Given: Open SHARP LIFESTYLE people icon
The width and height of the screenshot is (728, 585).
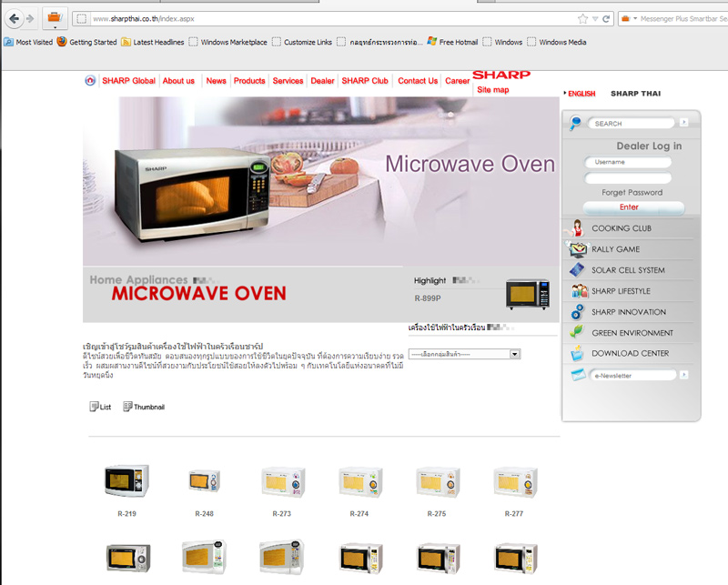Looking at the screenshot, I should coord(580,291).
